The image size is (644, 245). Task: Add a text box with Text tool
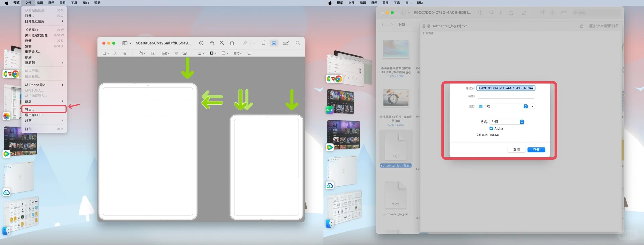[x=153, y=53]
